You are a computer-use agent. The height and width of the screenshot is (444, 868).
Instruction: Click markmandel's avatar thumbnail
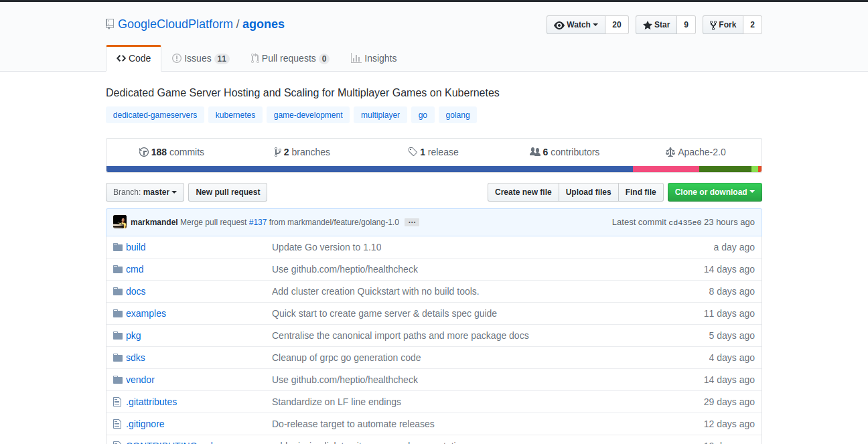click(x=120, y=222)
